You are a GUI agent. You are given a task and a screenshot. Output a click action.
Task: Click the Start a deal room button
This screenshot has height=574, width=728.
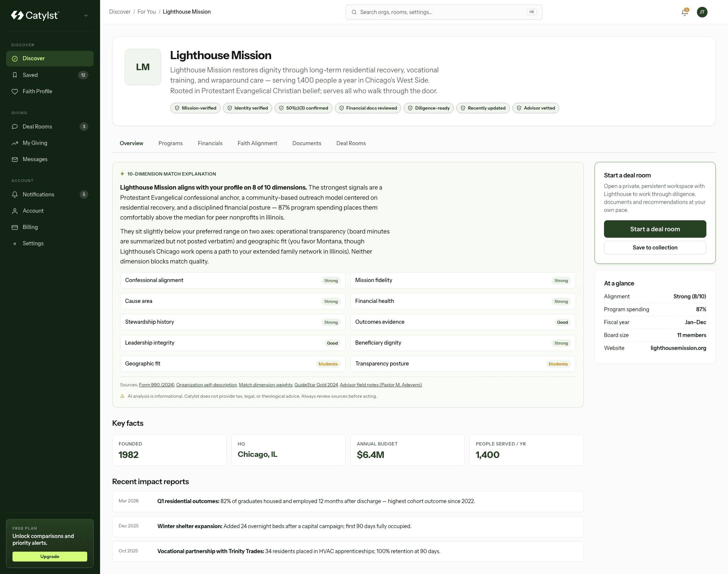(x=655, y=229)
